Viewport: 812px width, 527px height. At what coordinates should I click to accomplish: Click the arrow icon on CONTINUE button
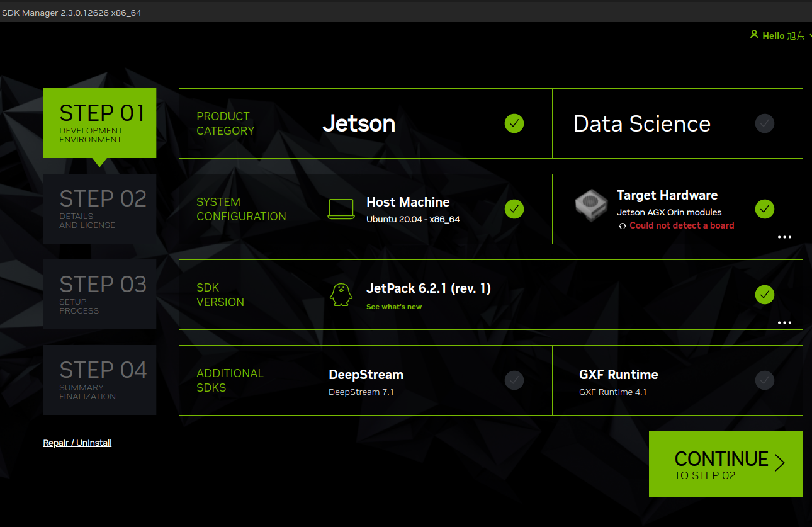(780, 463)
